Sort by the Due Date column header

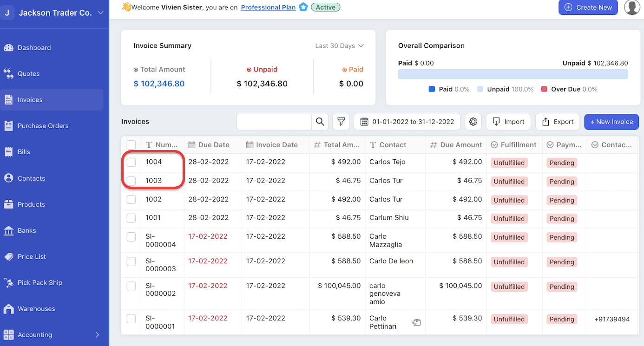pyautogui.click(x=213, y=145)
